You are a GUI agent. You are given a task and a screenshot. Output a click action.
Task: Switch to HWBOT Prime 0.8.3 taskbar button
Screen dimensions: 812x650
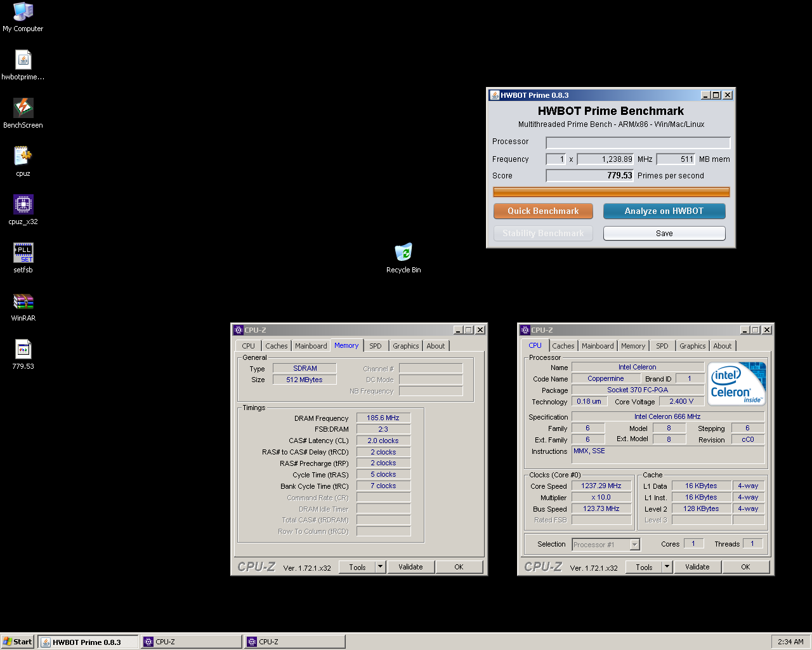(88, 642)
